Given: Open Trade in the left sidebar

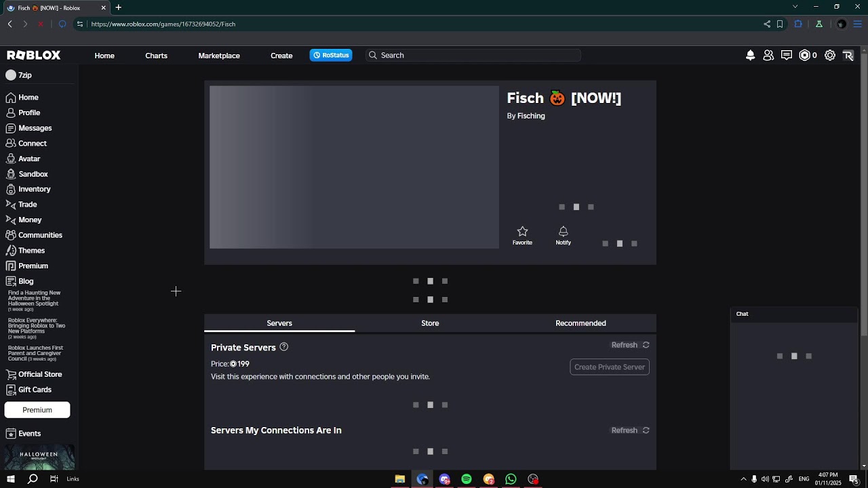Looking at the screenshot, I should (22, 205).
